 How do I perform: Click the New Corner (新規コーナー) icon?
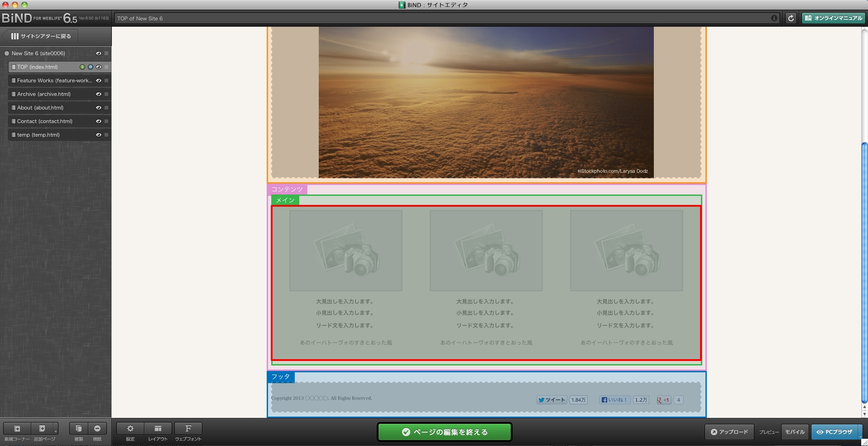pos(17,428)
